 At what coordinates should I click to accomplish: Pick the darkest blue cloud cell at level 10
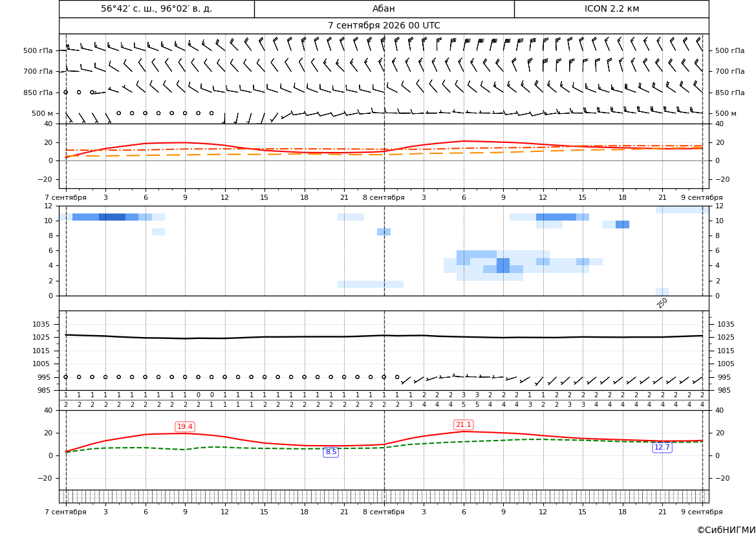pyautogui.click(x=113, y=217)
